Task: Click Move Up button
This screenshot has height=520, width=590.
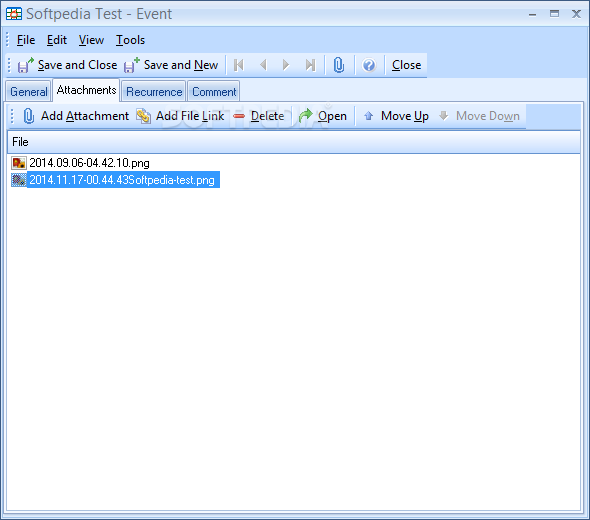Action: coord(396,116)
